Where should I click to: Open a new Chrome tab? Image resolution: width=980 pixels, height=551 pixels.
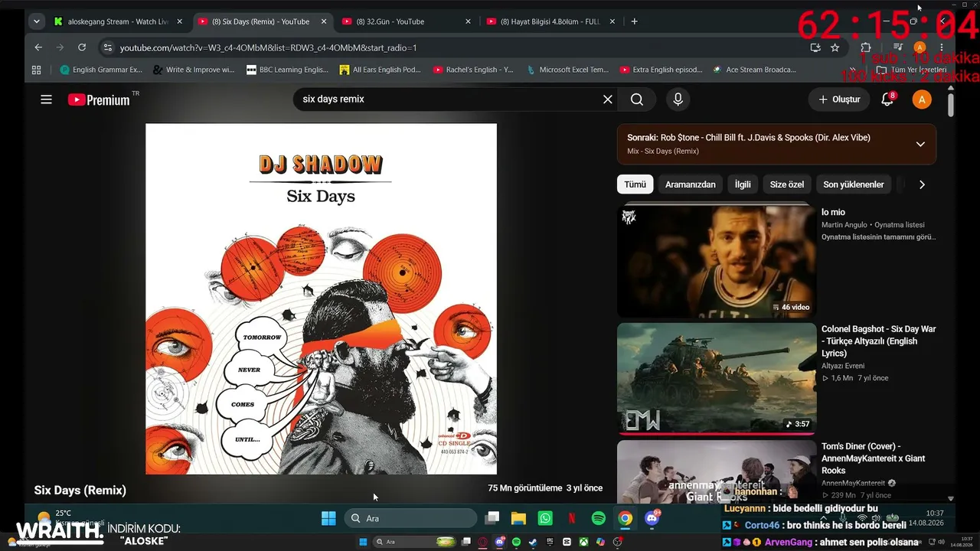click(x=634, y=21)
